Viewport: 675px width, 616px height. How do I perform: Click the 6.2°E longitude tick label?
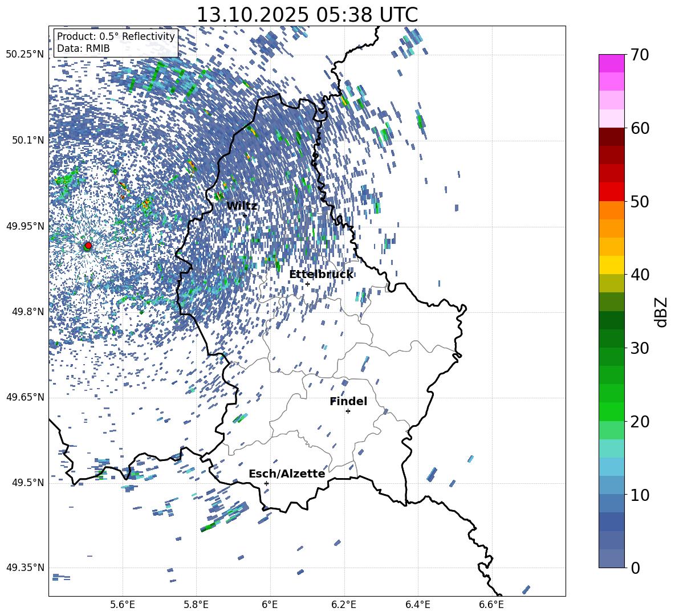click(344, 605)
